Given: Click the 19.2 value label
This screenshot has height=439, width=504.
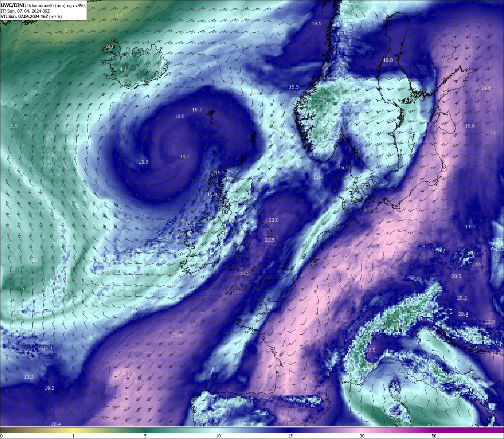Looking at the screenshot, I should coord(49,388).
